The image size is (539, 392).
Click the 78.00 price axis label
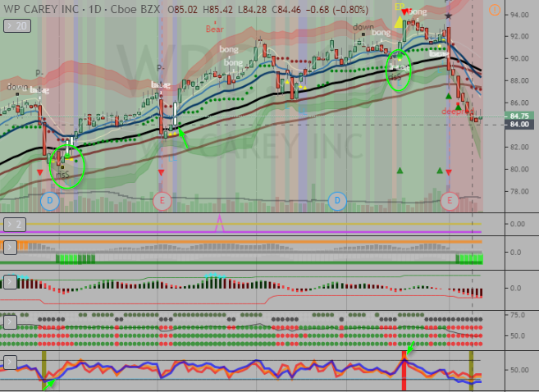point(519,191)
